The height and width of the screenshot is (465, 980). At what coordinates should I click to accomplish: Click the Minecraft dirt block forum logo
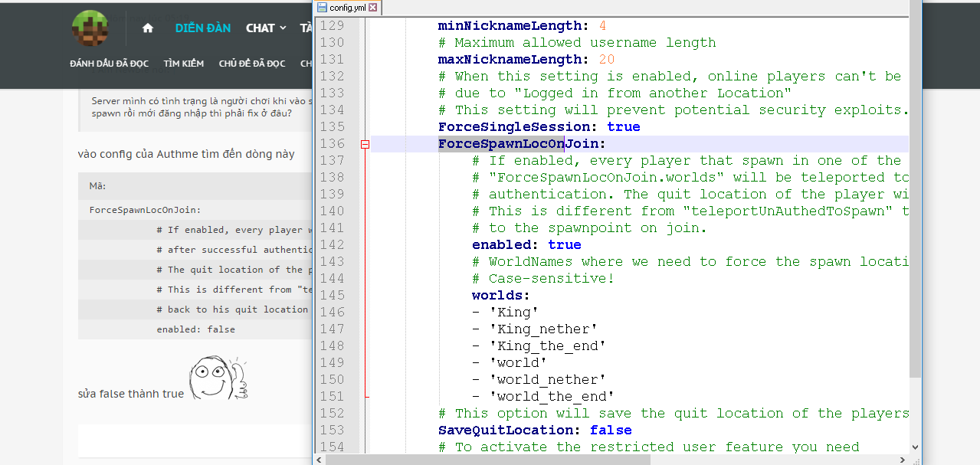[x=90, y=28]
